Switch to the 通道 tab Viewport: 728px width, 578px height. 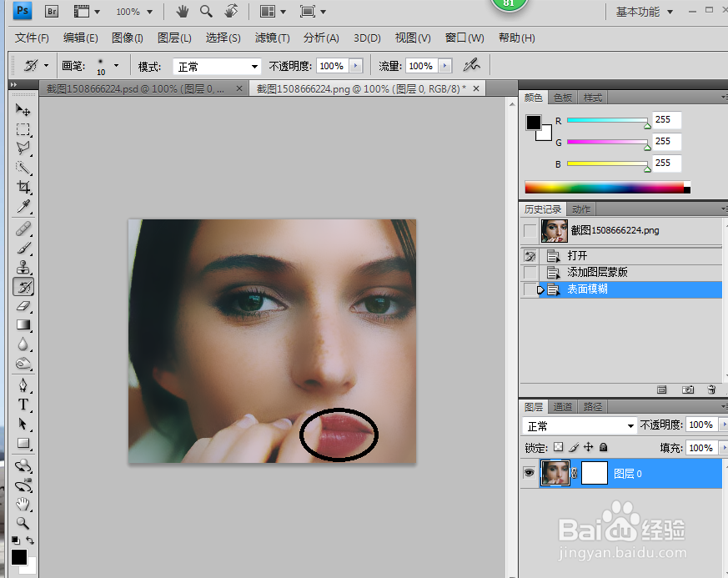click(x=563, y=407)
